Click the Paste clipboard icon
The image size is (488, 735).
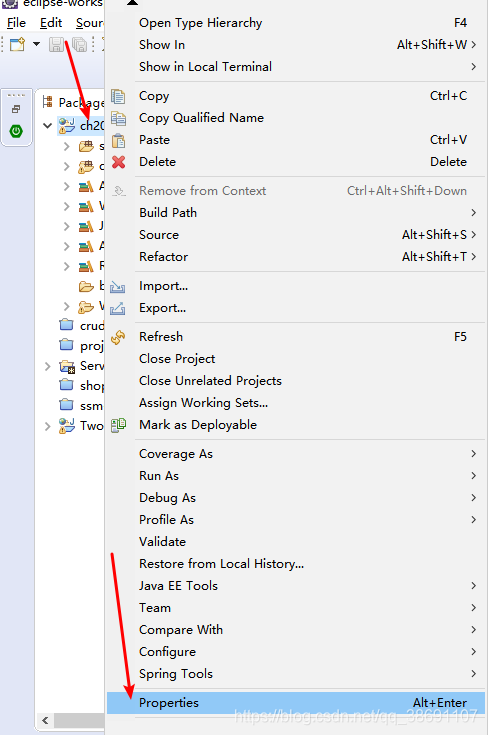(118, 140)
